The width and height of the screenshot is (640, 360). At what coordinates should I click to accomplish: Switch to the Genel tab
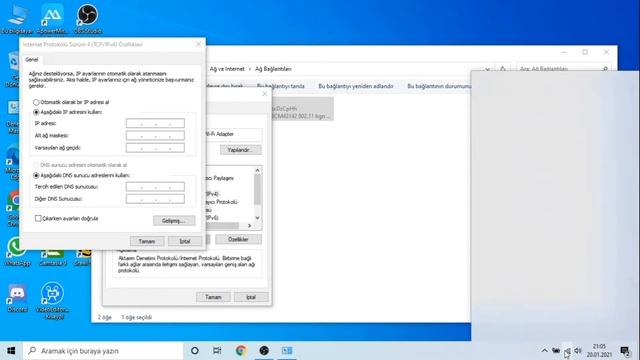(31, 60)
